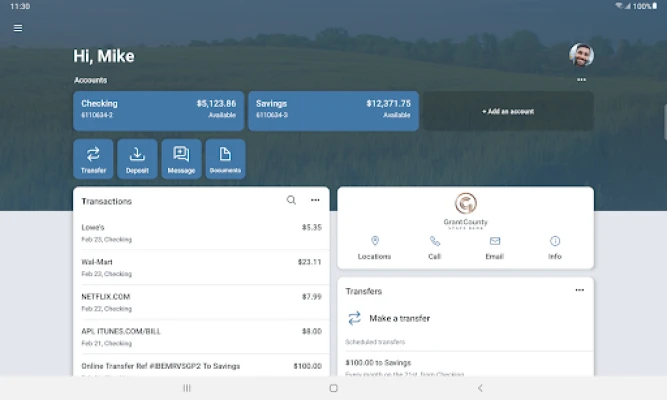This screenshot has width=667, height=400.
Task: Open Mike's profile picture
Action: click(x=581, y=55)
